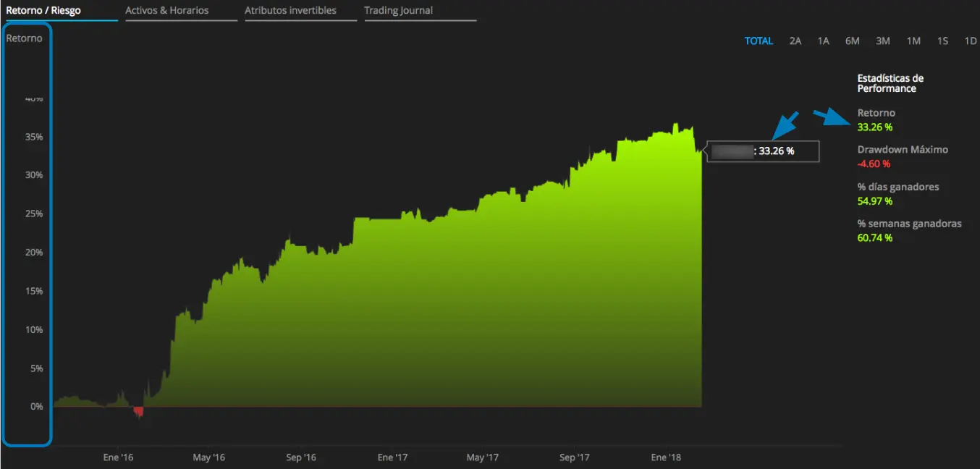The height and width of the screenshot is (469, 980).
Task: Click the red drawdown area on chart
Action: coord(138,411)
